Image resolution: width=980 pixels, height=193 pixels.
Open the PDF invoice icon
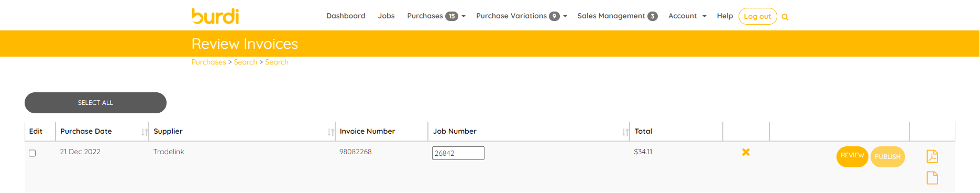coord(932,156)
